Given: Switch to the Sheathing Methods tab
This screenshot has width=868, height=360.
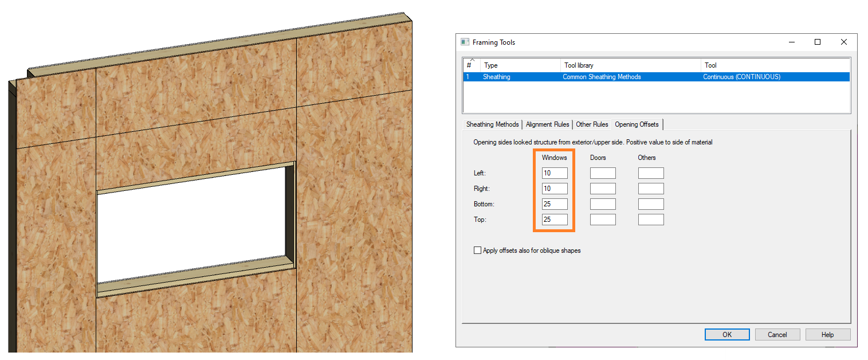Looking at the screenshot, I should pos(492,124).
